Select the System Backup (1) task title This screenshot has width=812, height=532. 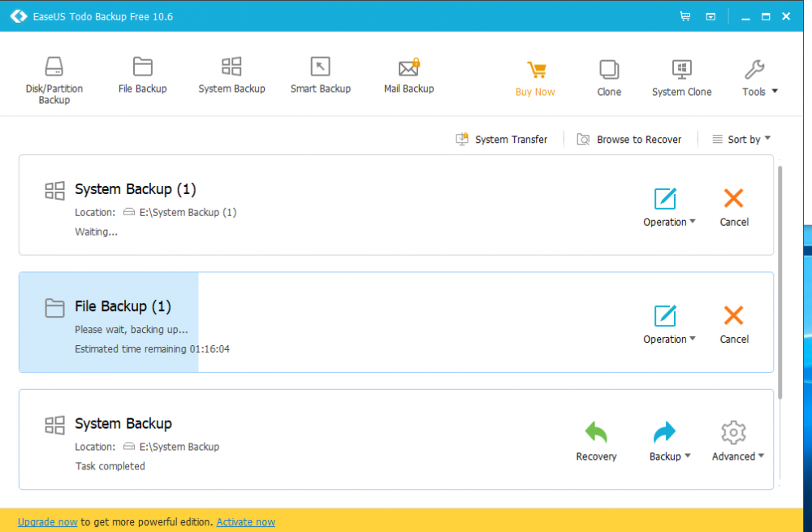(136, 189)
